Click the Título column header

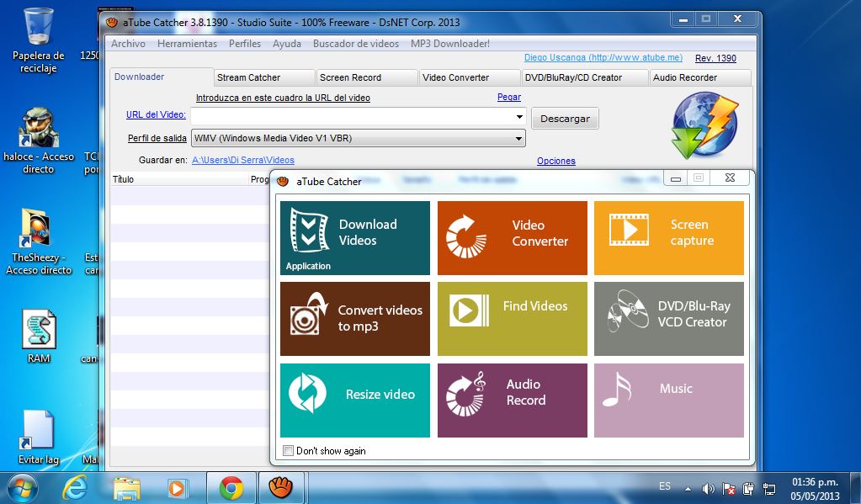(x=179, y=179)
